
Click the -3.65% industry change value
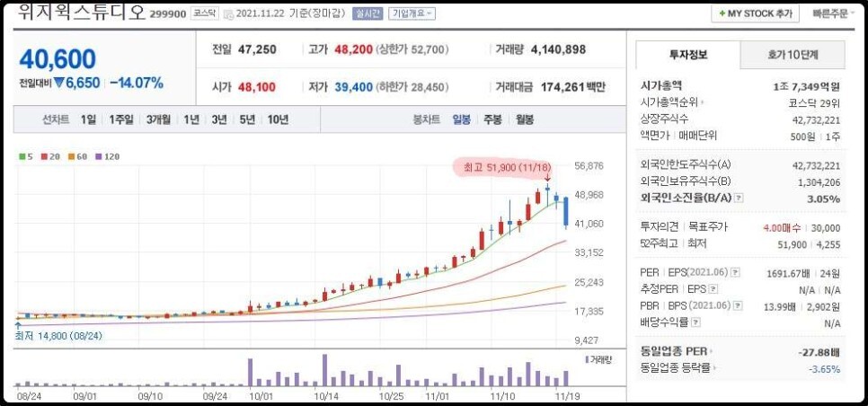point(824,368)
